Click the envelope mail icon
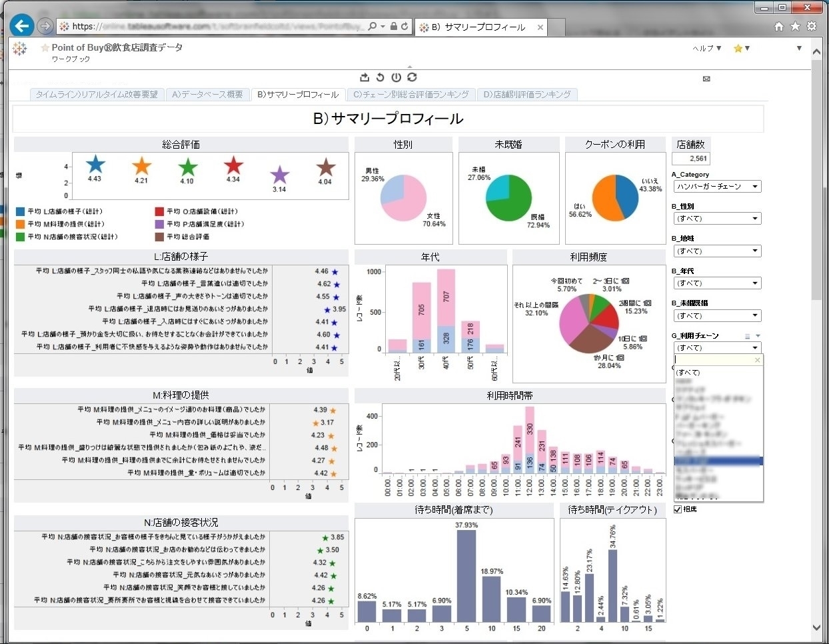This screenshot has height=644, width=829. (x=706, y=79)
